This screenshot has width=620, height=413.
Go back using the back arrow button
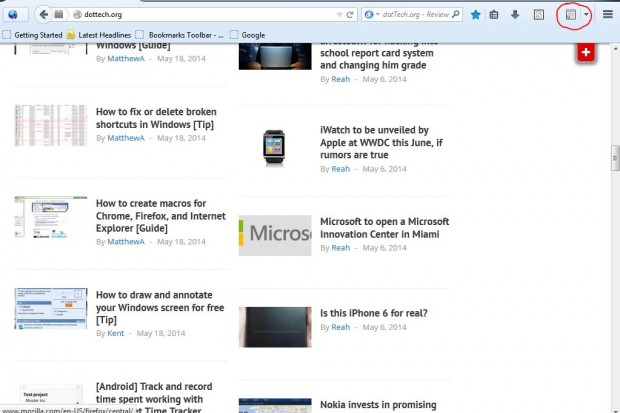click(x=43, y=15)
